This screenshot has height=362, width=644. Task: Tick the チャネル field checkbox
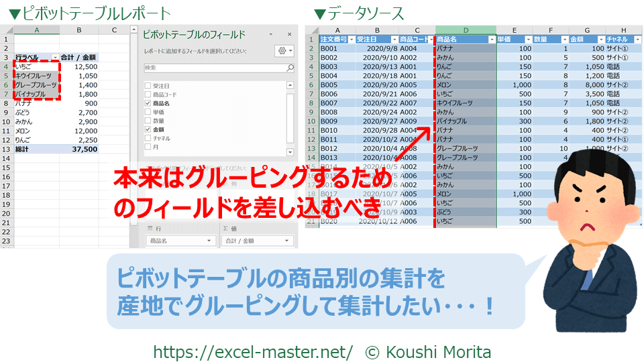pyautogui.click(x=148, y=137)
